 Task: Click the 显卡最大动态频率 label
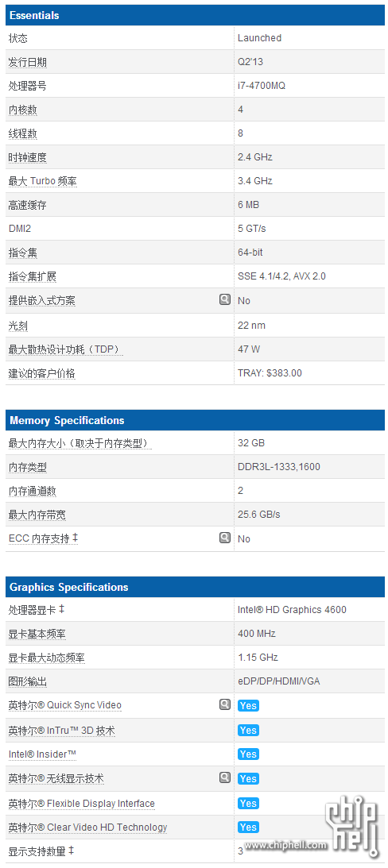[x=47, y=658]
